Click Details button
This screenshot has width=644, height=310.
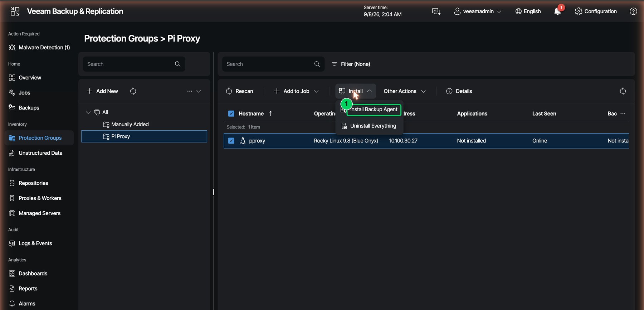pos(459,91)
